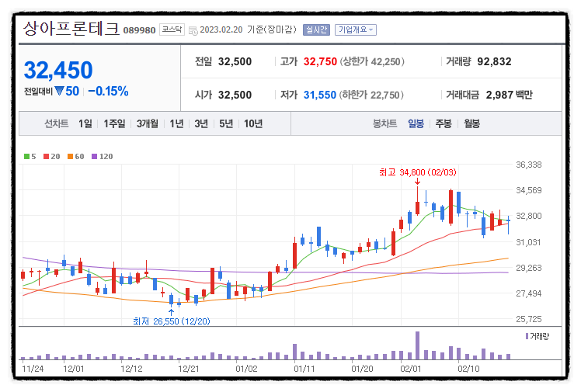This screenshot has width=581, height=392.
Task: Click the low price value 31,550
Action: tap(320, 95)
